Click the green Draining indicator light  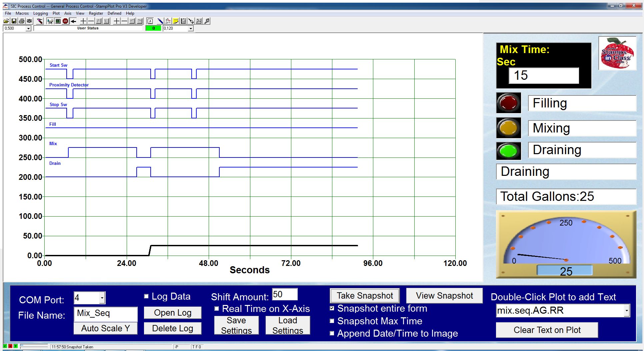509,151
